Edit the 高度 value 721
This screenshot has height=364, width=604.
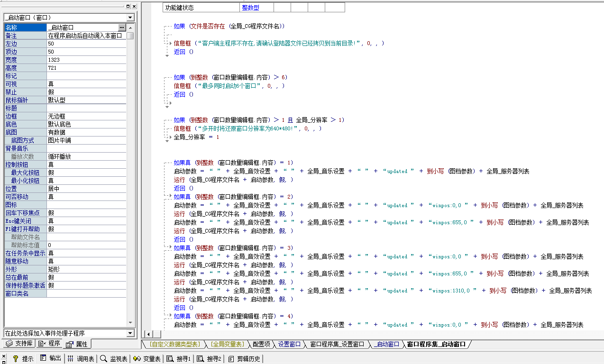[86, 68]
